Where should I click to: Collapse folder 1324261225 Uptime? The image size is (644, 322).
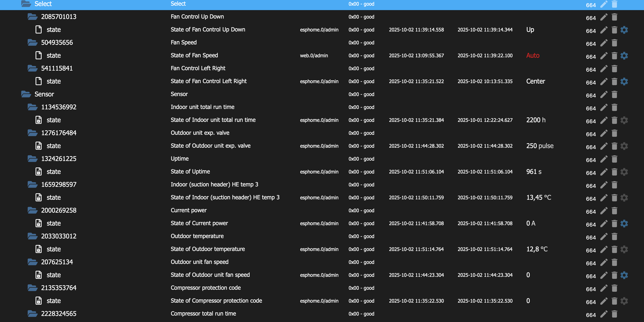[x=33, y=159]
